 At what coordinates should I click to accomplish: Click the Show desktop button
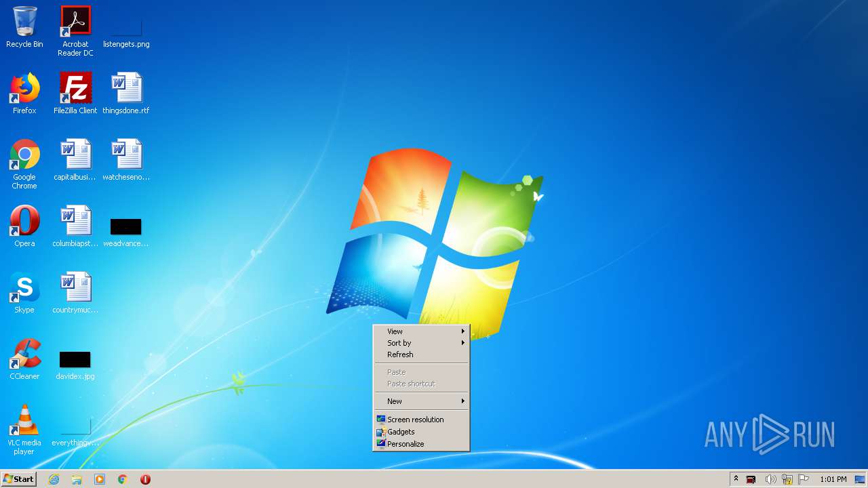coord(860,479)
